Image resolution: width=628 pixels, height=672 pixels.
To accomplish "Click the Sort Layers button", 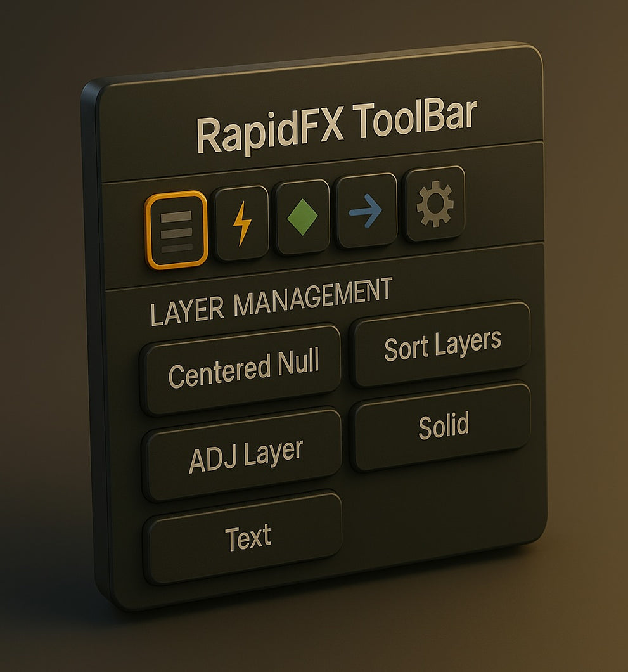I will [x=441, y=345].
